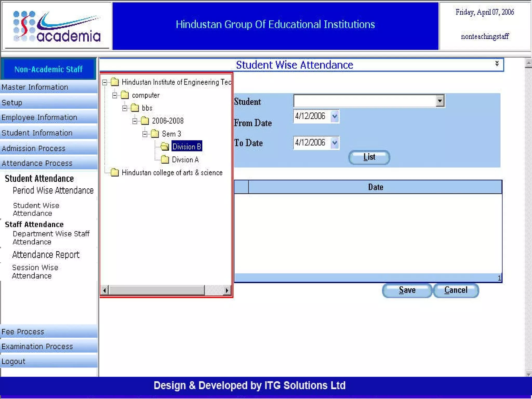Collapse the Sem 3 tree node
532x399 pixels.
[145, 134]
